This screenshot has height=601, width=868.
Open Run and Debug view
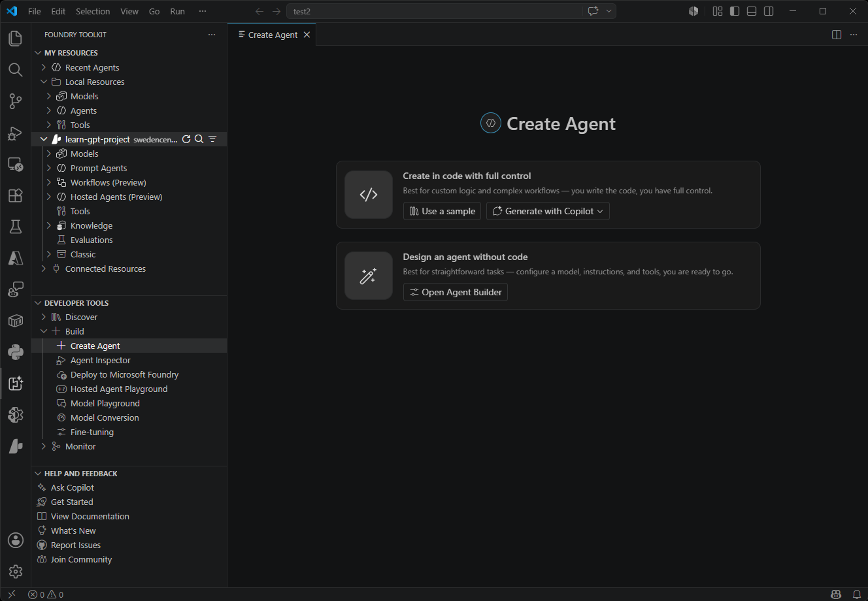(x=15, y=133)
